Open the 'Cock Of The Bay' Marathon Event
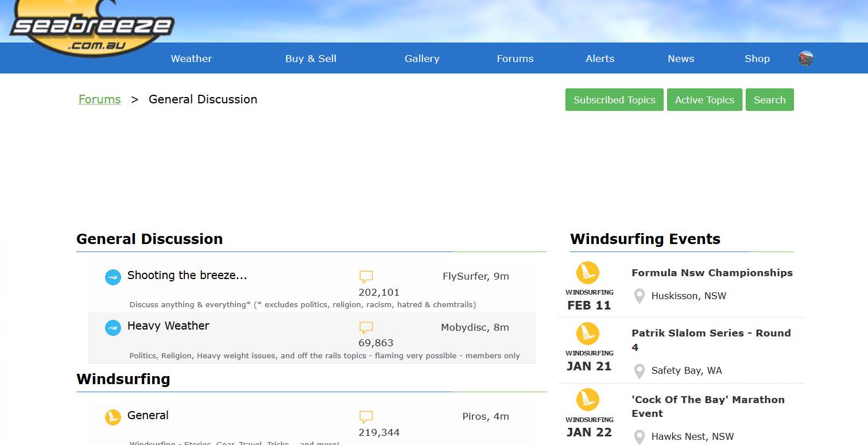868x445 pixels. click(x=708, y=407)
